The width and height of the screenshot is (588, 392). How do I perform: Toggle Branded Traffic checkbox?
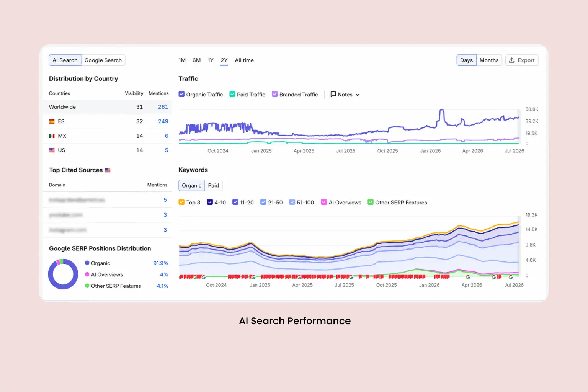click(x=274, y=94)
